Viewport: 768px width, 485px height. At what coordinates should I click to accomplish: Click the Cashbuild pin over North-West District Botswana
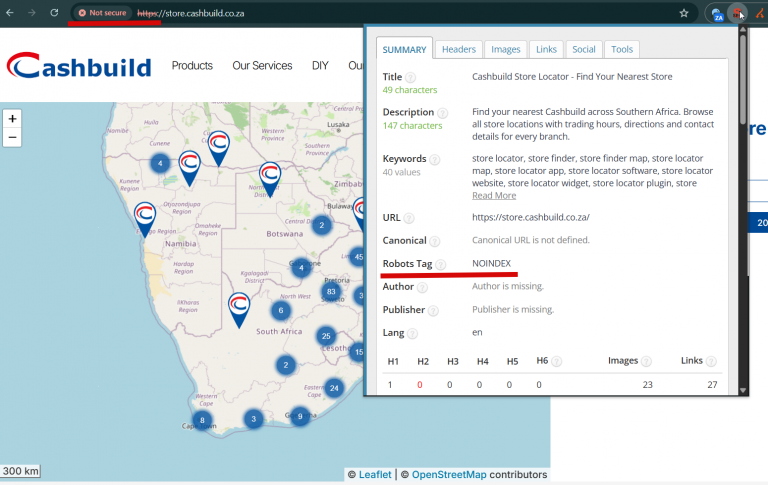point(270,179)
